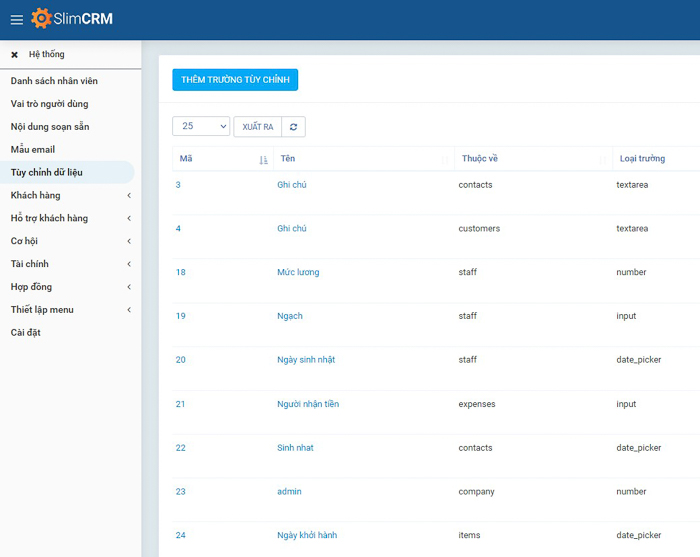Click the 'customers' cell
Viewport: 700px width, 557px height.
click(x=479, y=229)
